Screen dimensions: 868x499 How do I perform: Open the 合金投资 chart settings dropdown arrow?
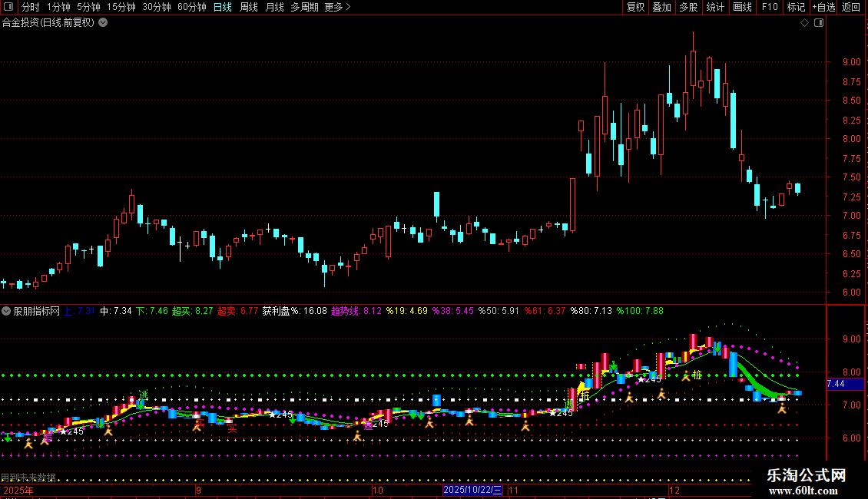point(103,23)
